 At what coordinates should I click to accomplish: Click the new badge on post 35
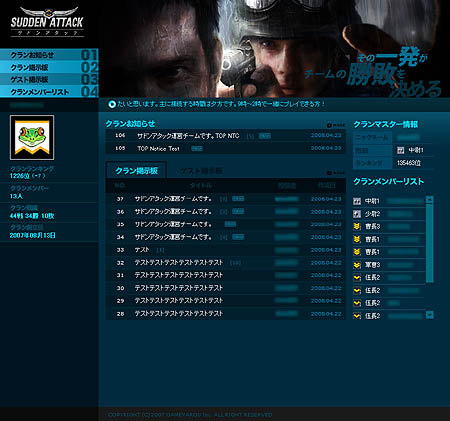[230, 224]
